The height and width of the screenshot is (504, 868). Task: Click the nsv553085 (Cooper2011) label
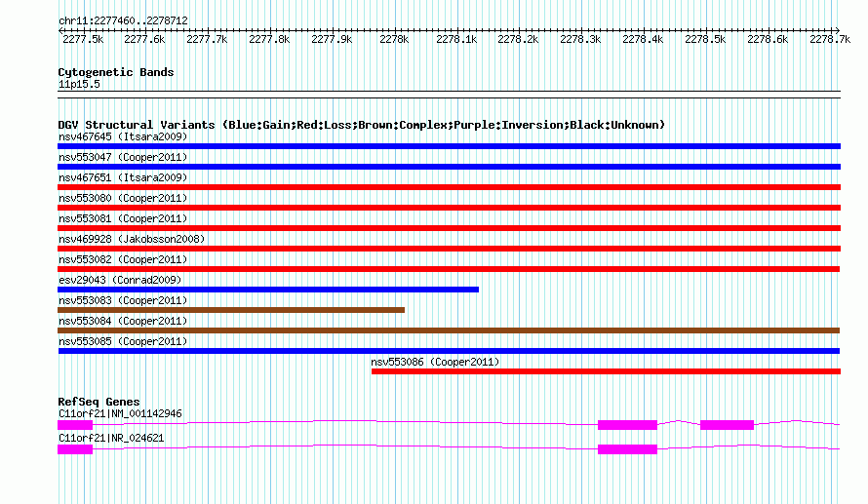123,341
